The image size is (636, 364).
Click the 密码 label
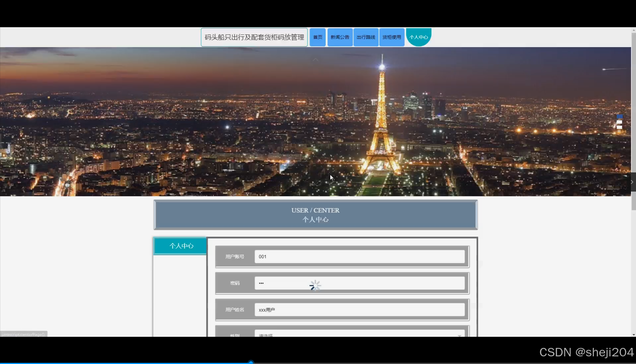(235, 283)
